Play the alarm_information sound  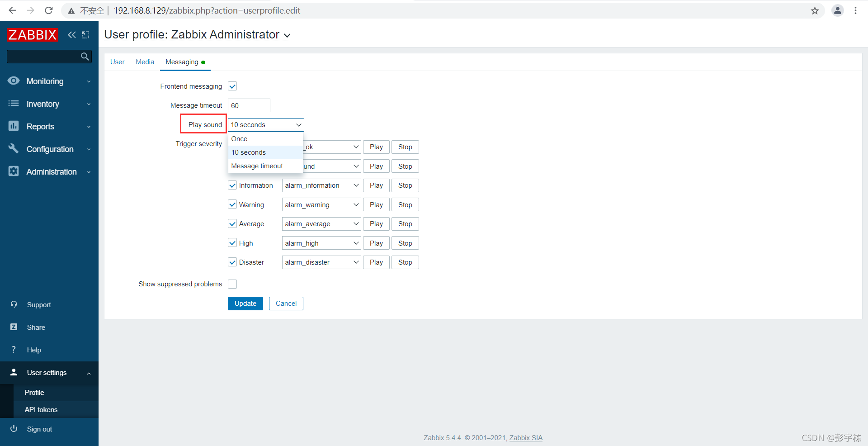(x=376, y=185)
